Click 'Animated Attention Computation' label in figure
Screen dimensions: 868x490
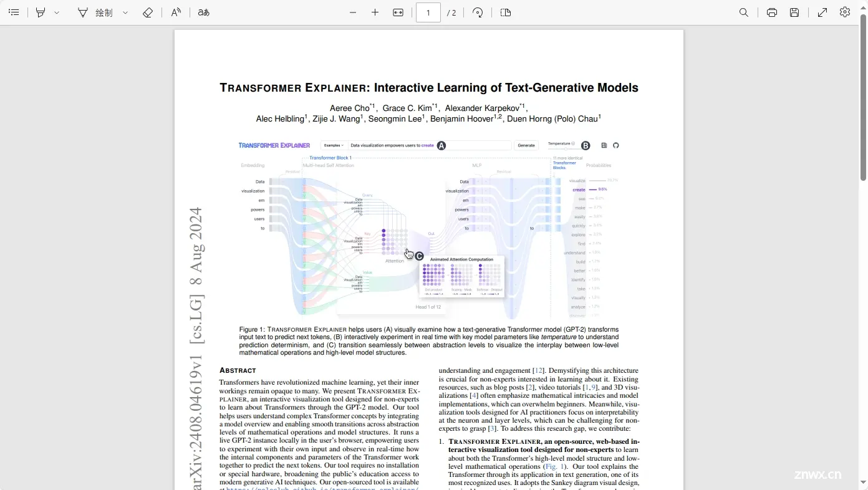pyautogui.click(x=461, y=259)
